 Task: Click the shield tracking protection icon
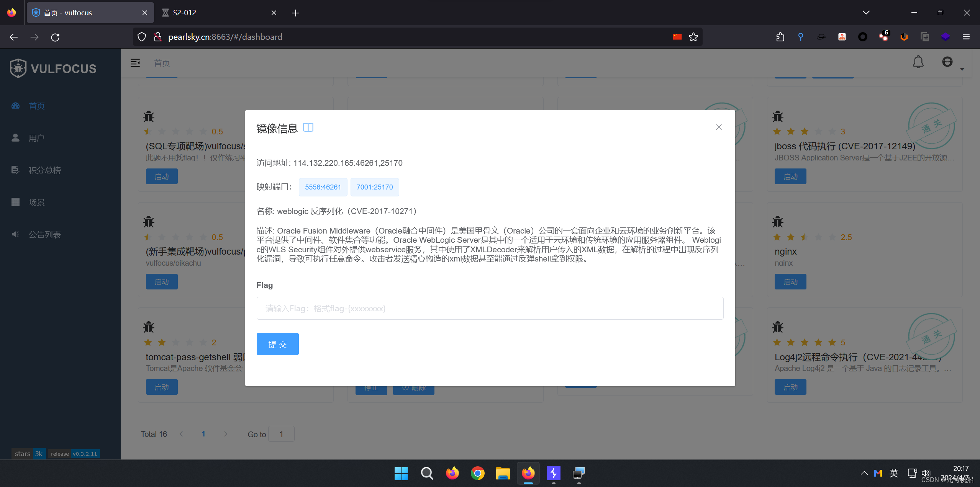coord(142,37)
